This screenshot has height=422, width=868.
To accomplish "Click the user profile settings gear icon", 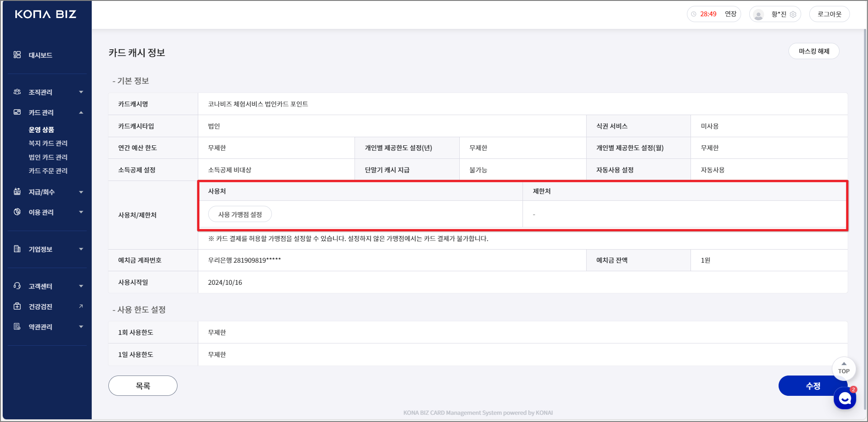I will [x=793, y=14].
